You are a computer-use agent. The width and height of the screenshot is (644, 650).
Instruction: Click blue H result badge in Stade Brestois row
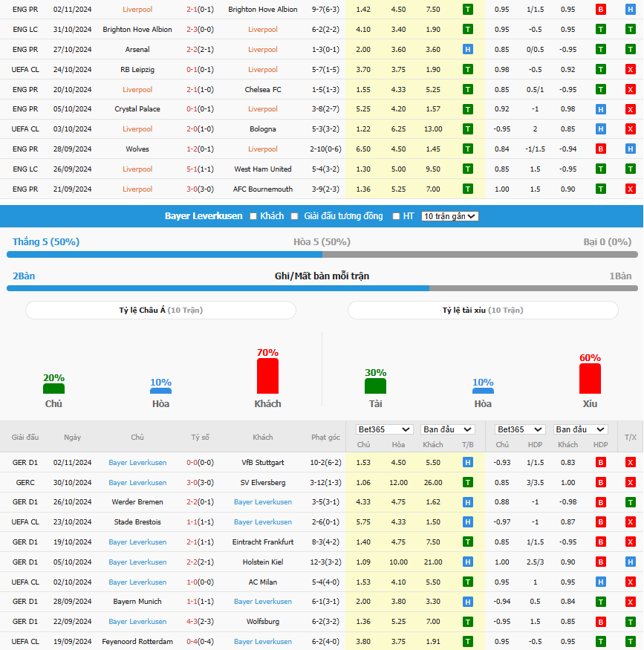(467, 522)
